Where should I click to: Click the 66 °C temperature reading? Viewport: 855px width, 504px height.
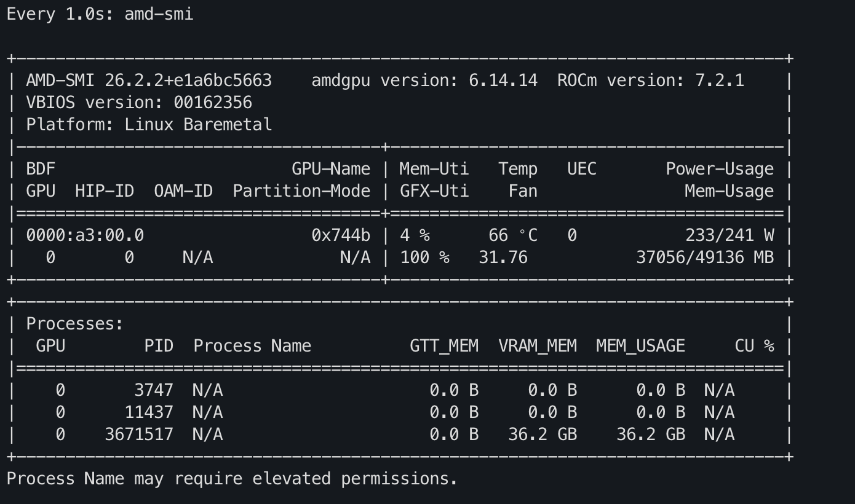tap(513, 235)
